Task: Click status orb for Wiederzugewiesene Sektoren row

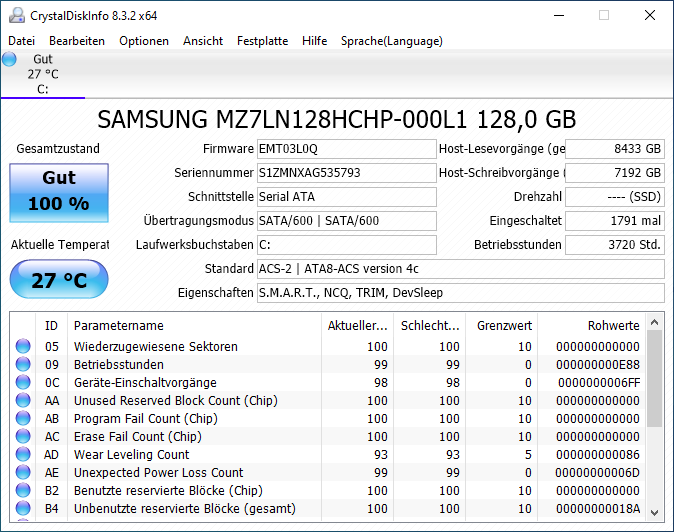Action: click(x=23, y=346)
